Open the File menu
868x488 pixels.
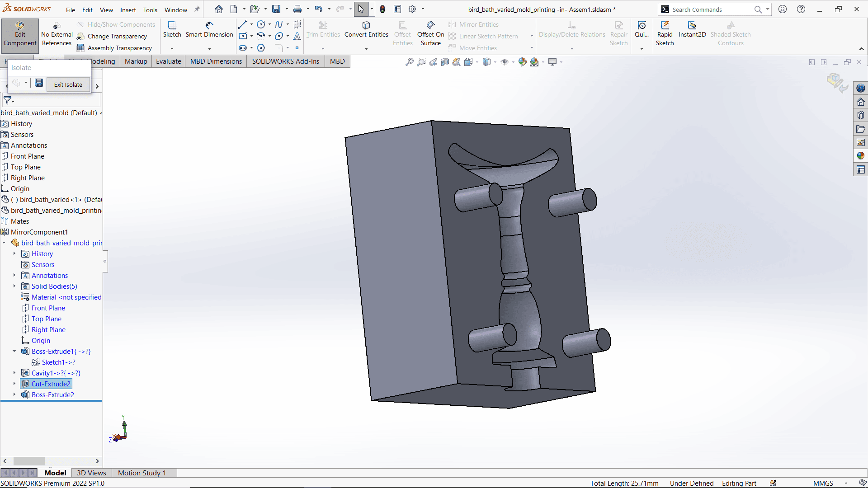(71, 9)
